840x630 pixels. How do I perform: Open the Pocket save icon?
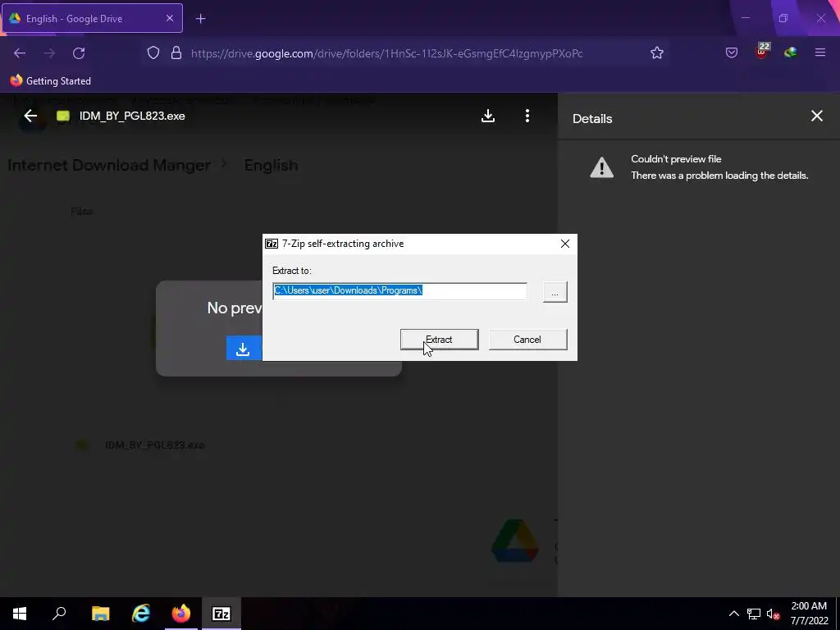(732, 52)
